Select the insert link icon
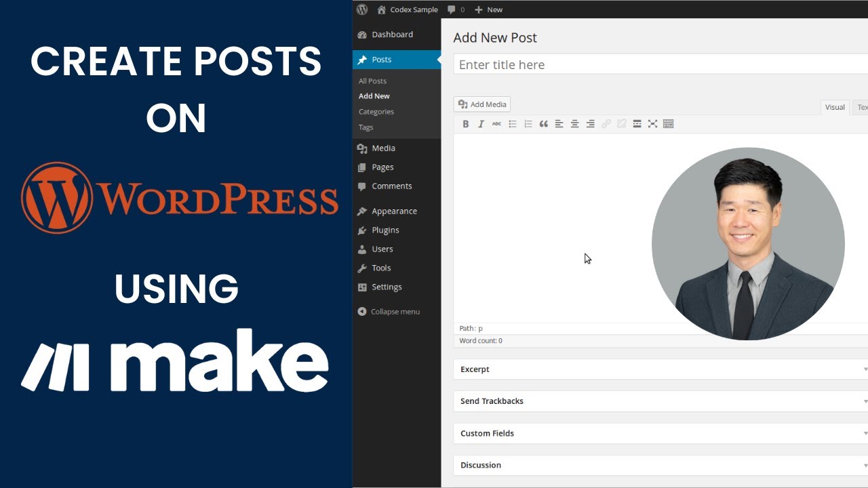The image size is (868, 488). coord(606,124)
